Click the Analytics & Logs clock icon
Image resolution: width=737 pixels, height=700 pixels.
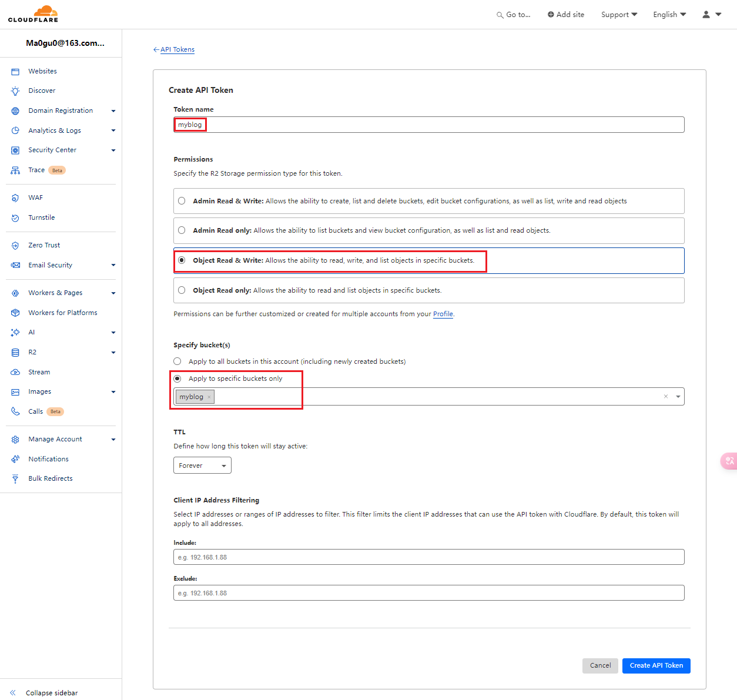tap(15, 131)
